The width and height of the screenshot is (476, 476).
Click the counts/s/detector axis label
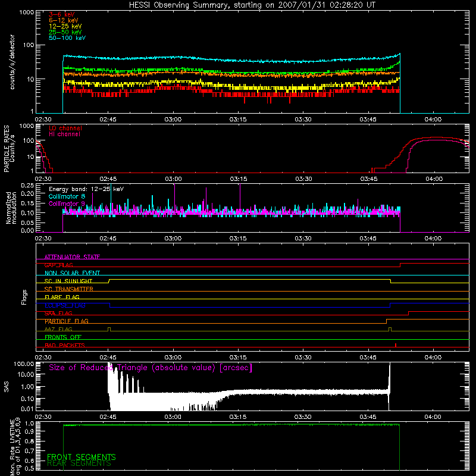pos(12,62)
